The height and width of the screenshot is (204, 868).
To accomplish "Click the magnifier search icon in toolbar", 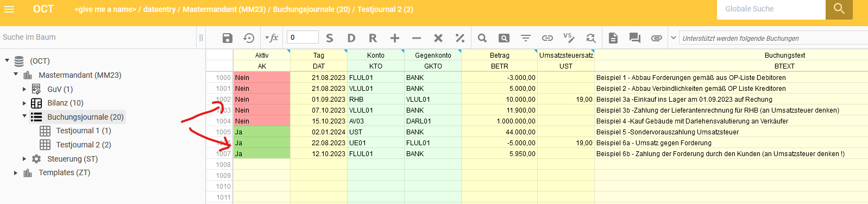I will pos(482,38).
